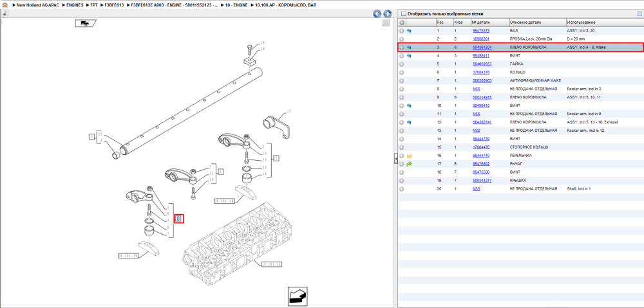This screenshot has width=644, height=308.
Task: Add part position 20 with its plus icon
Action: 402,189
